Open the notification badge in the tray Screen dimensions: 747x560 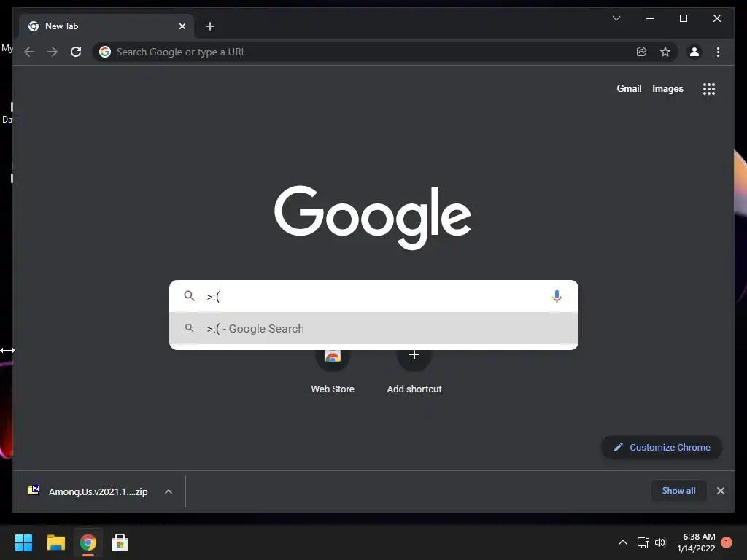[x=726, y=542]
